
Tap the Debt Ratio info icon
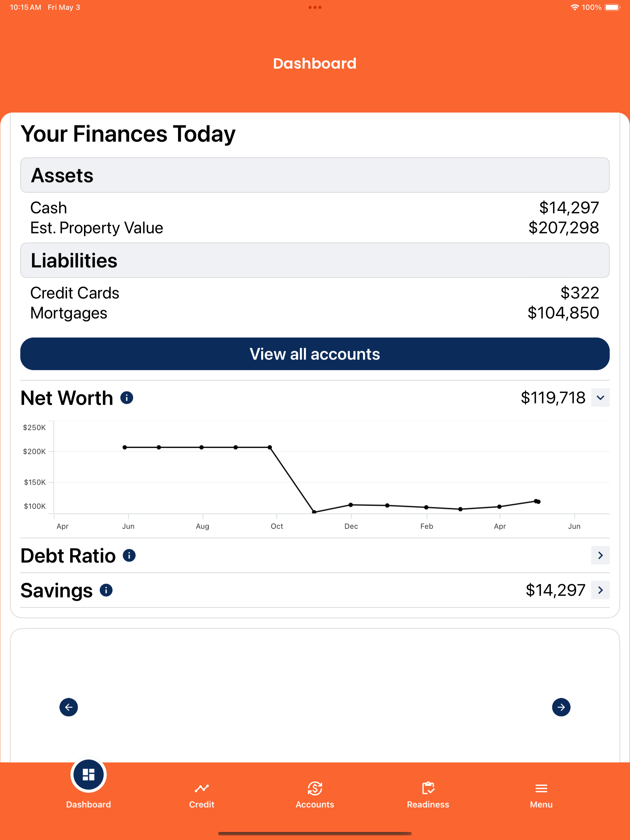[x=129, y=555]
